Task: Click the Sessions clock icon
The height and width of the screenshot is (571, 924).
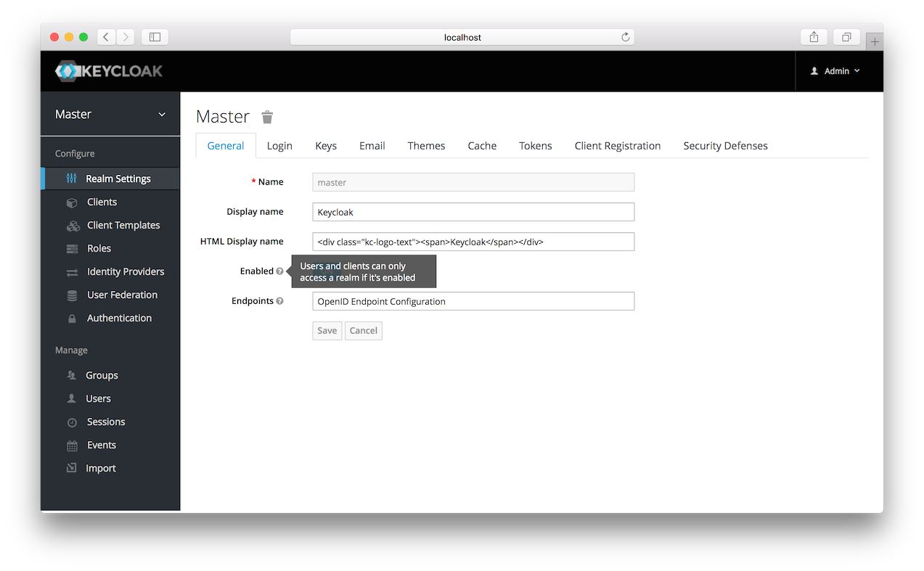Action: tap(72, 422)
